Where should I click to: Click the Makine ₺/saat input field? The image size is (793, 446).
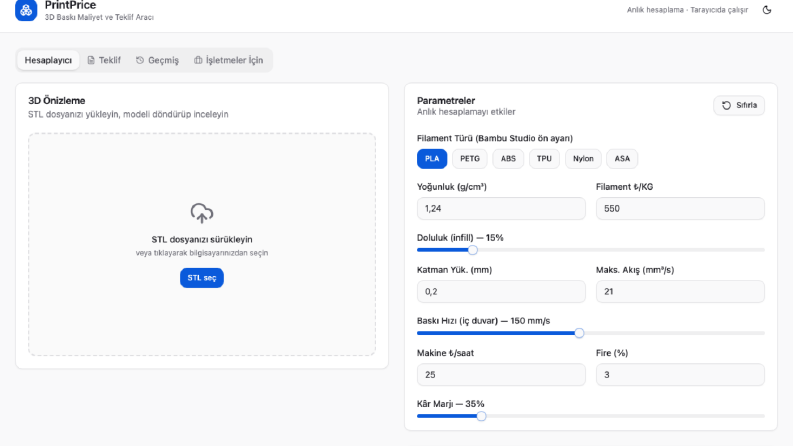[501, 375]
